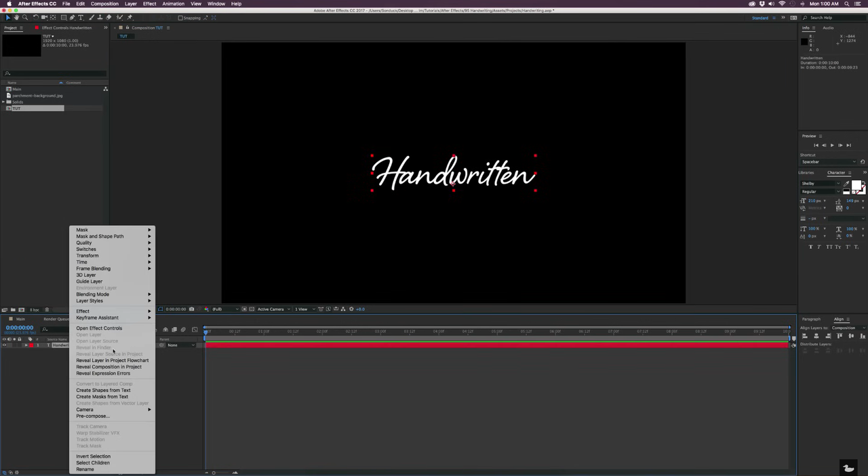Image resolution: width=868 pixels, height=476 pixels.
Task: Open the Active Camera view dropdown
Action: coord(273,309)
